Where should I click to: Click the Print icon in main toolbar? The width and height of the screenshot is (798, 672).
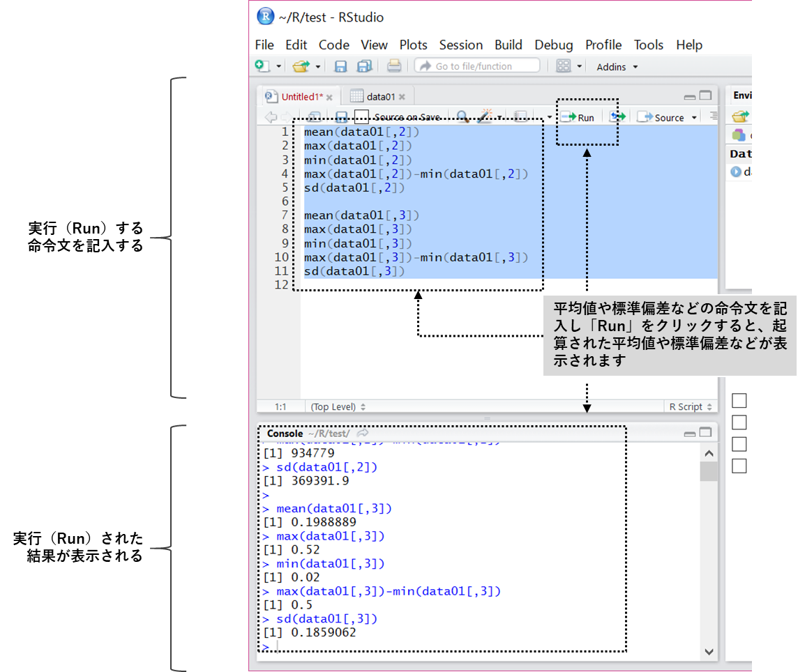point(394,66)
